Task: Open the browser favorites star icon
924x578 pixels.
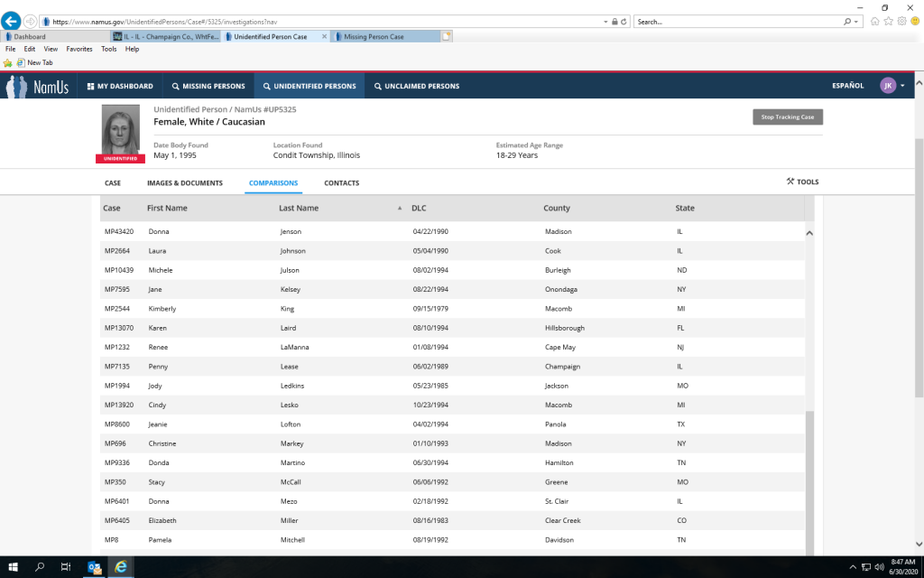Action: 888,21
